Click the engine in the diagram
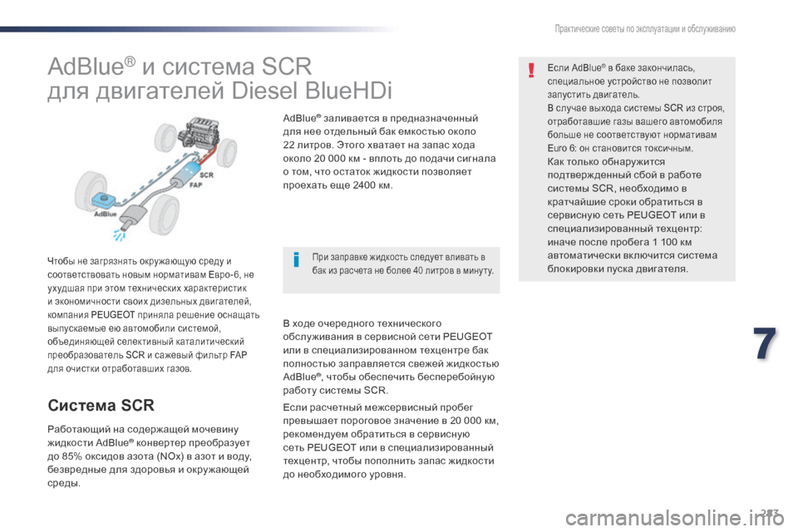Screen dimensions: 798x532 (x=199, y=134)
